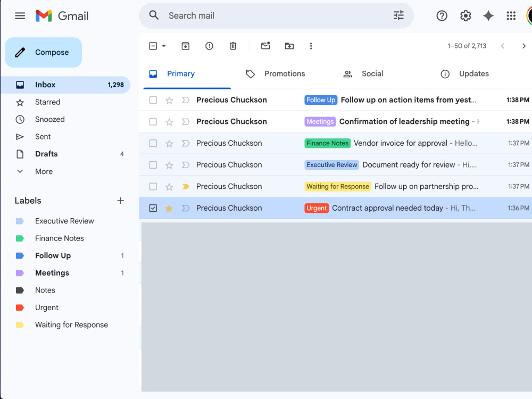
Task: Star the Follow up on action items email
Action: (169, 100)
